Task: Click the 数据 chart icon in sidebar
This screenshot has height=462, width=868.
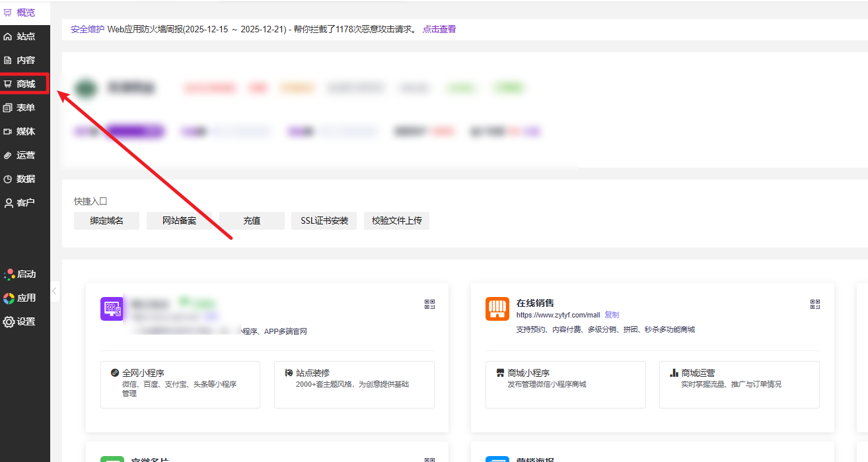Action: coord(8,179)
